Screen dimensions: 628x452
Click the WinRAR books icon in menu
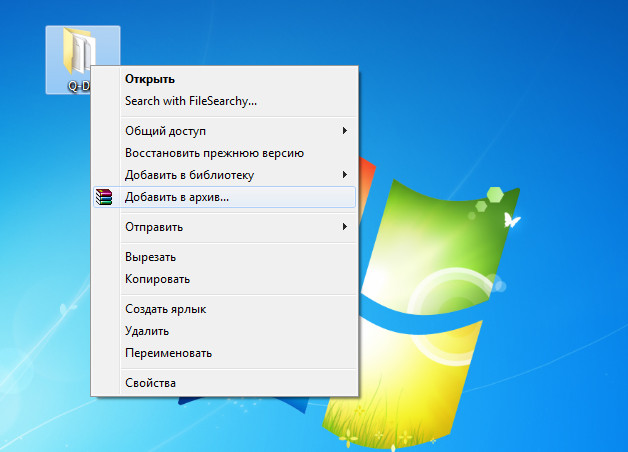click(x=104, y=197)
